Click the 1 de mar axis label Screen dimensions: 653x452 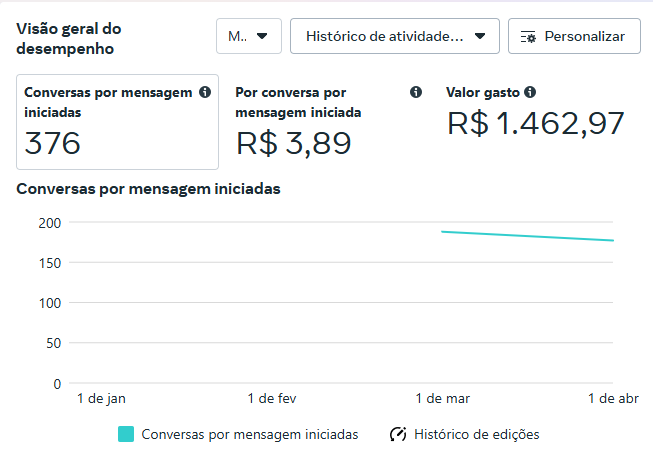point(441,398)
